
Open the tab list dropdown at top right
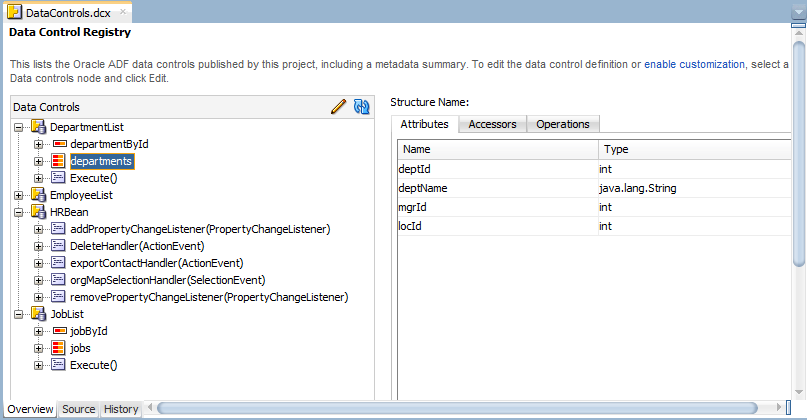(x=799, y=13)
